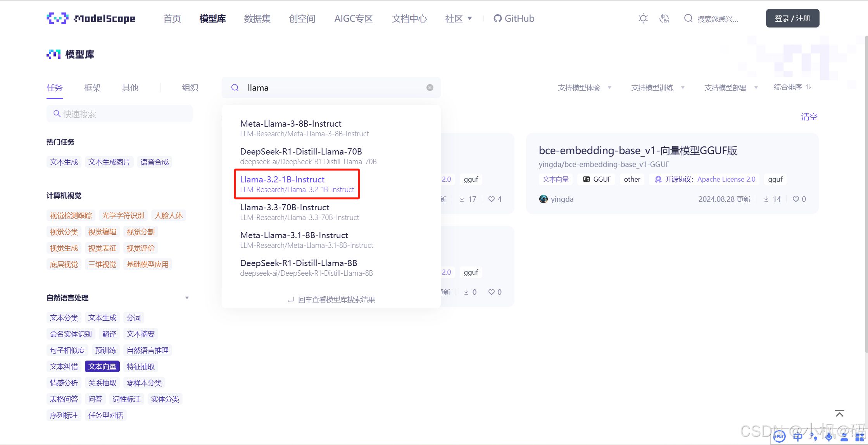Click the language switch icon
Image resolution: width=868 pixels, height=445 pixels.
click(x=664, y=18)
